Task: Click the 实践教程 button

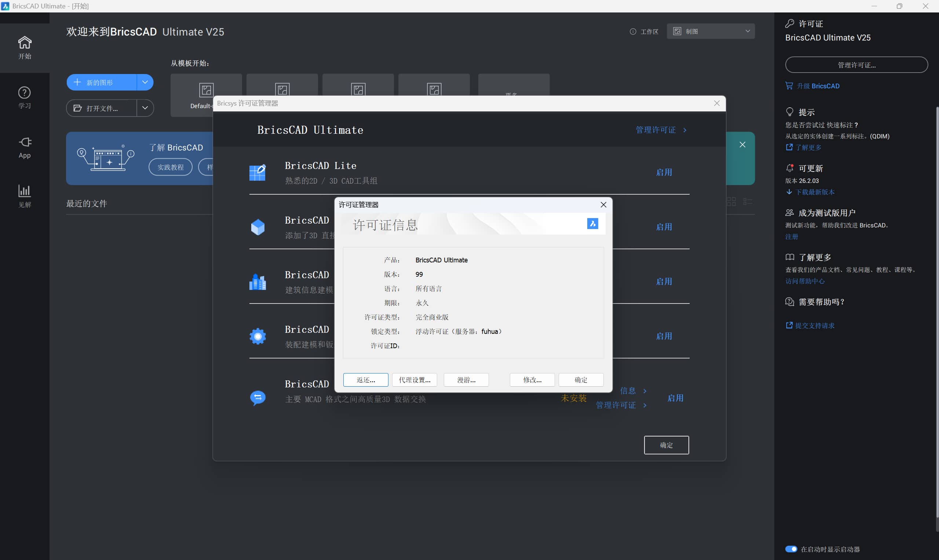Action: [170, 167]
